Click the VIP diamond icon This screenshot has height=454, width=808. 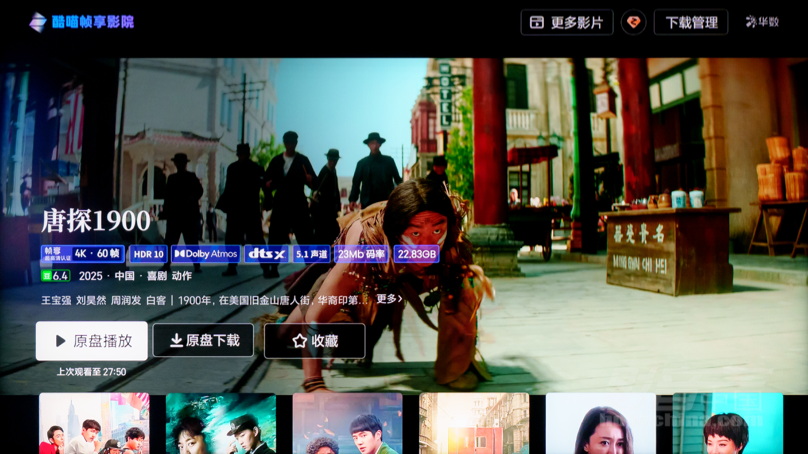(x=633, y=22)
